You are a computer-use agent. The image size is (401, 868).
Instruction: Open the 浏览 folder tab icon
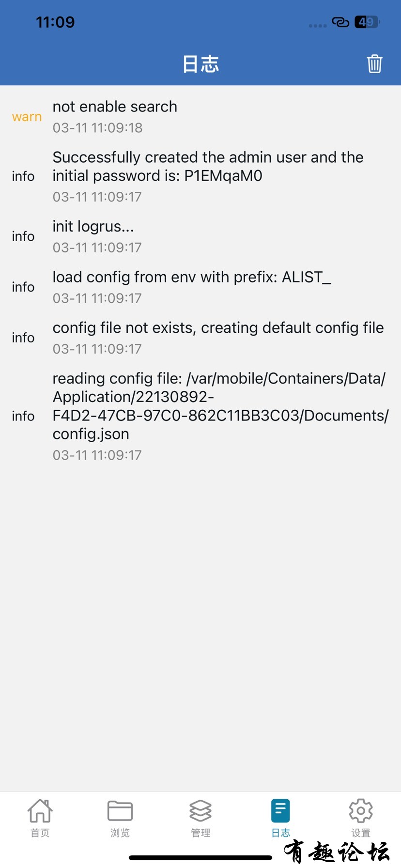pos(120,810)
